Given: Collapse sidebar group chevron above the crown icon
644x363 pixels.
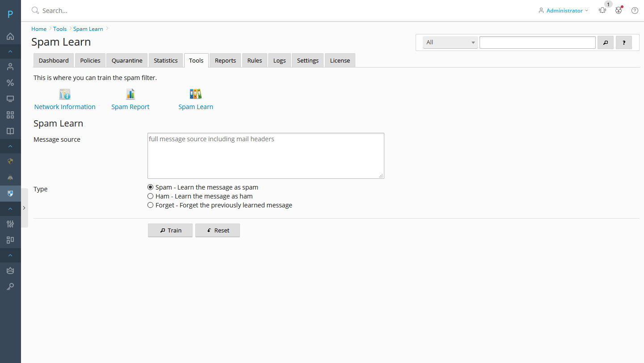Looking at the screenshot, I should point(10,255).
